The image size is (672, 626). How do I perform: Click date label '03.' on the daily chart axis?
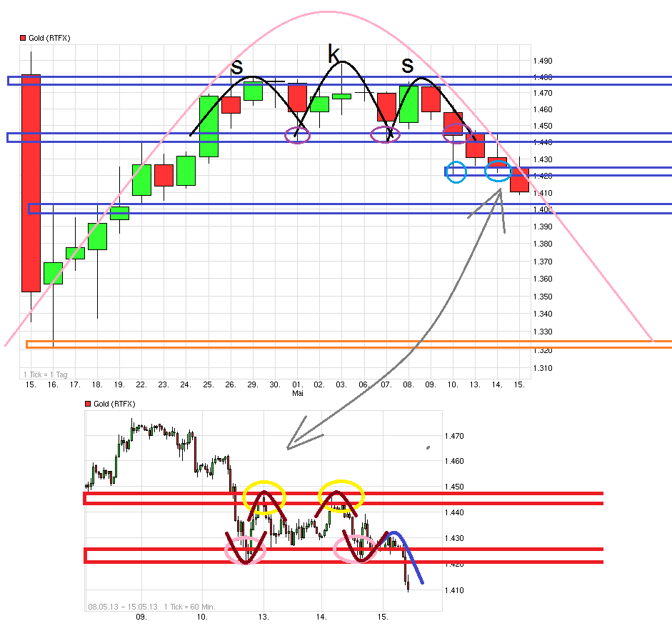[x=341, y=384]
